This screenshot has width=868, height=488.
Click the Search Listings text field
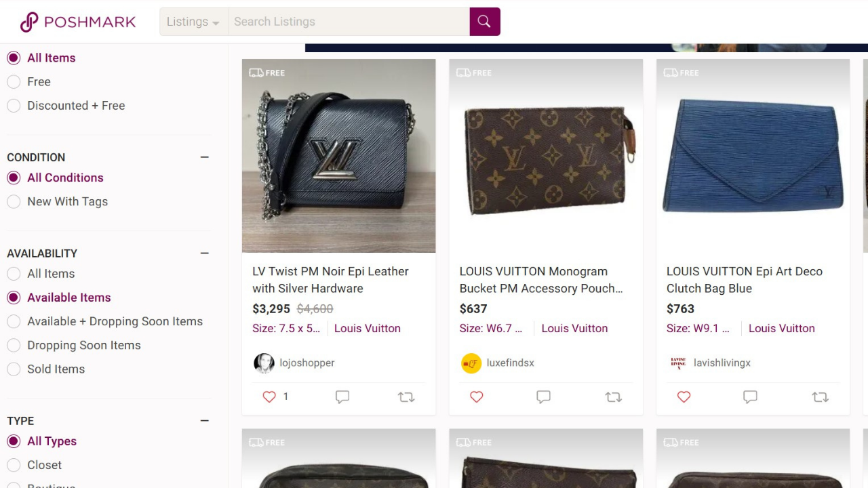(349, 22)
